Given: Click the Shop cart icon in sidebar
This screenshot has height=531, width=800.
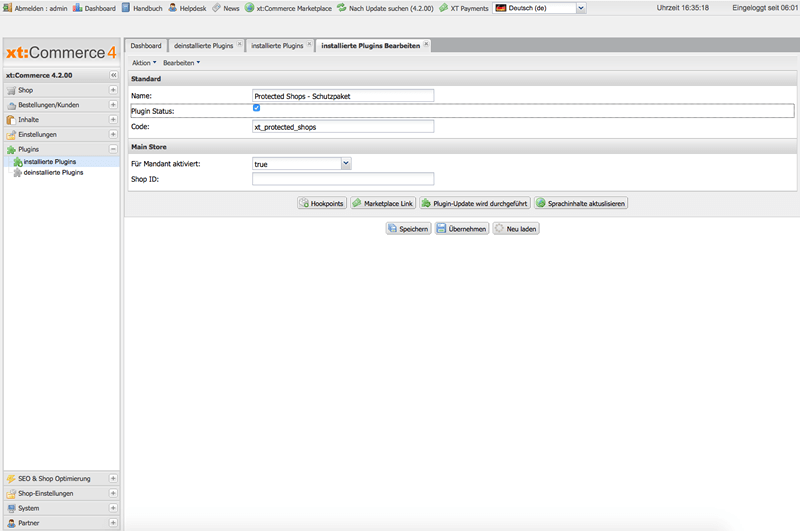Looking at the screenshot, I should [x=11, y=90].
